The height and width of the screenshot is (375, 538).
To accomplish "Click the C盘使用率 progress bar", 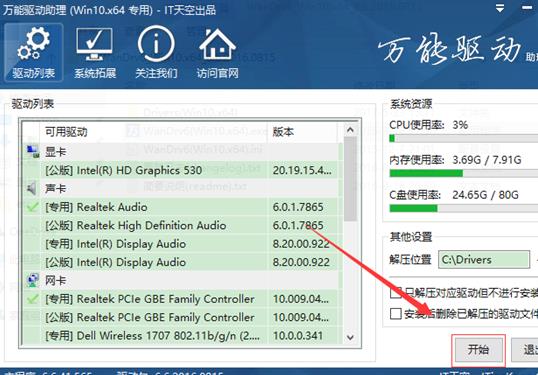I will [464, 208].
